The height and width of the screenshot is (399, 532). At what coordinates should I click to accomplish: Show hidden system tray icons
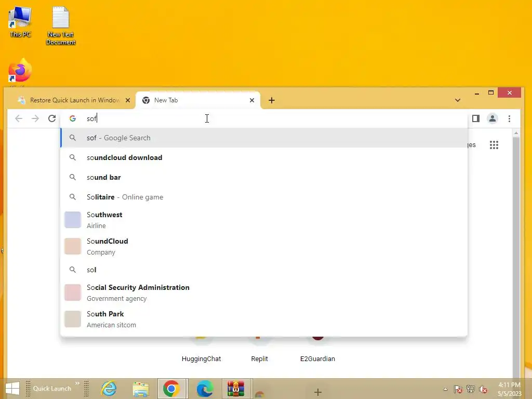(445, 389)
